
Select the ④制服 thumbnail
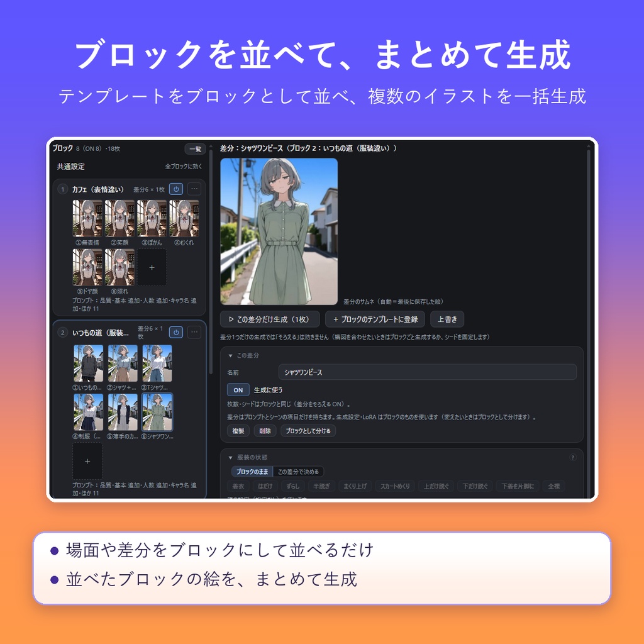(88, 412)
